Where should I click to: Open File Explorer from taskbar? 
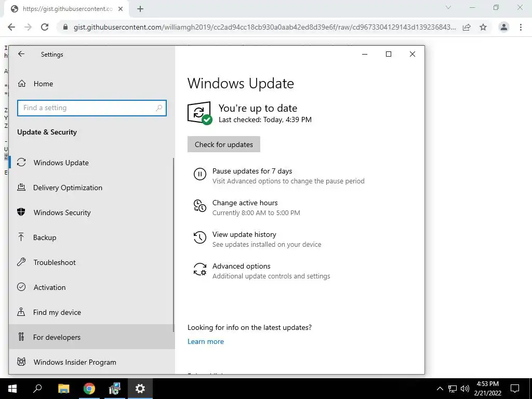[x=63, y=389]
